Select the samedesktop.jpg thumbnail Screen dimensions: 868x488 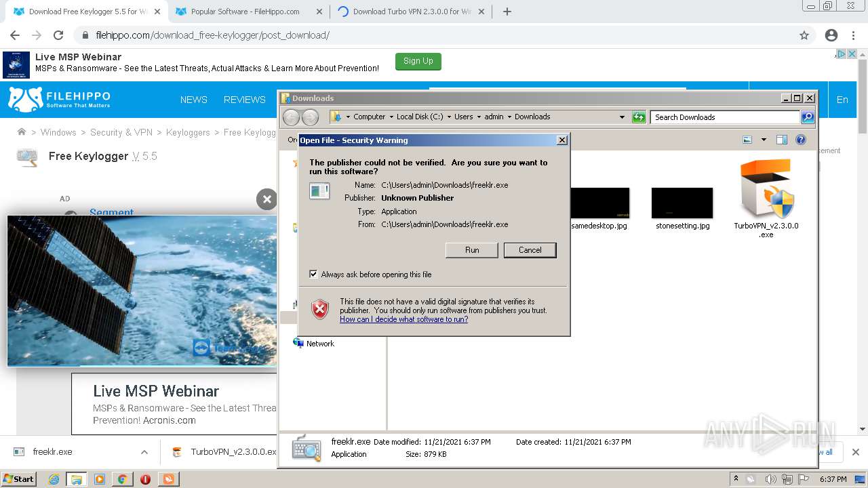(599, 209)
